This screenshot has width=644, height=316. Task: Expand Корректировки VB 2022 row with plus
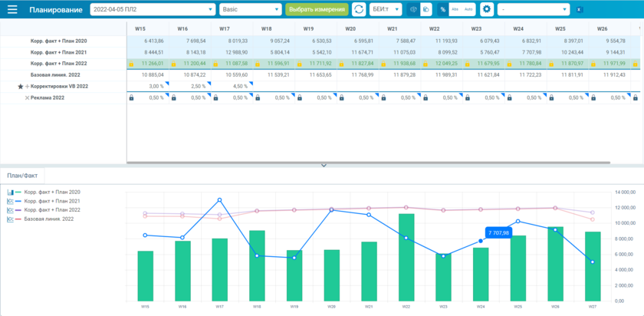(27, 87)
